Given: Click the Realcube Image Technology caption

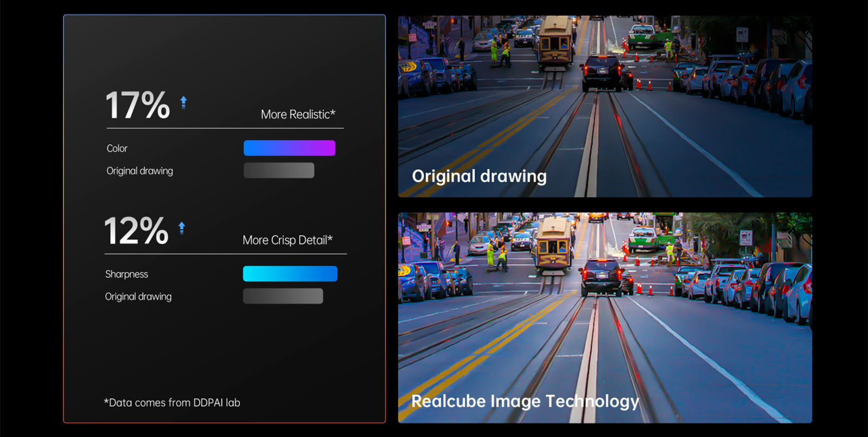Looking at the screenshot, I should (x=525, y=401).
